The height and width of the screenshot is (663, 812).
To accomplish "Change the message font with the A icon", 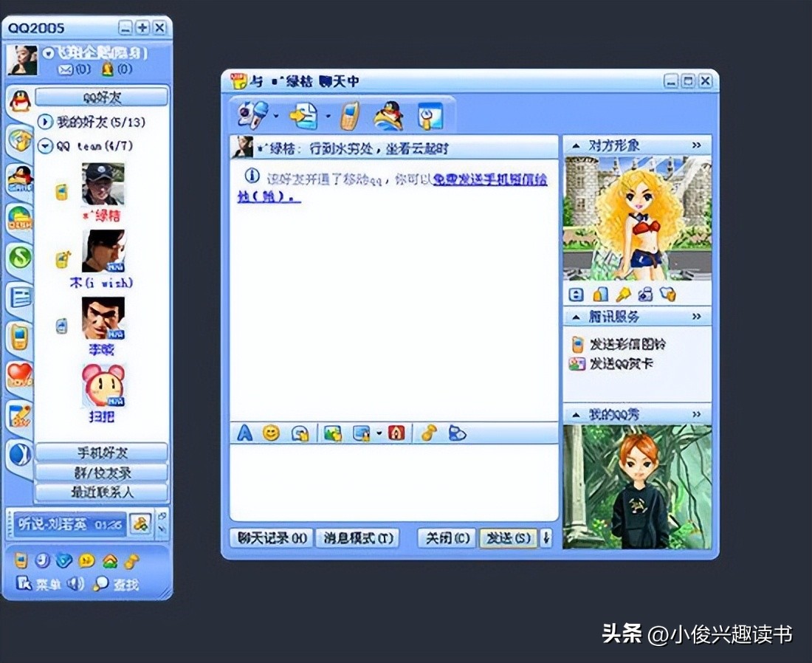I will (x=244, y=433).
